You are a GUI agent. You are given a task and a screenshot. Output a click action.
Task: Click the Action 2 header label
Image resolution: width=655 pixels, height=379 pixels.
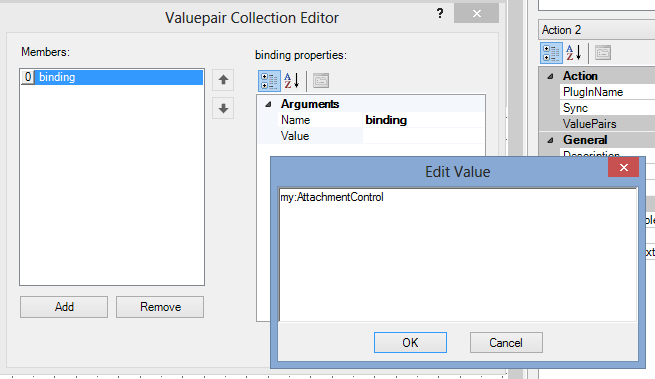[561, 30]
